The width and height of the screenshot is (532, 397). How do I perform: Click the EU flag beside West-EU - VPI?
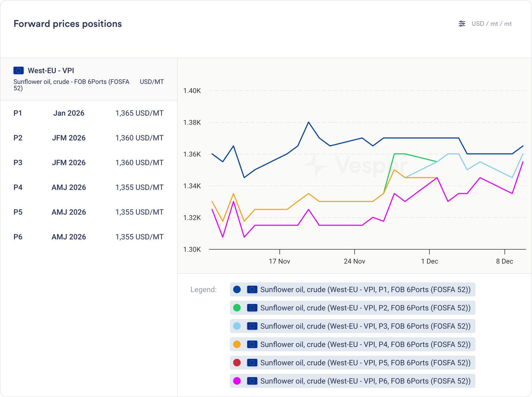19,70
